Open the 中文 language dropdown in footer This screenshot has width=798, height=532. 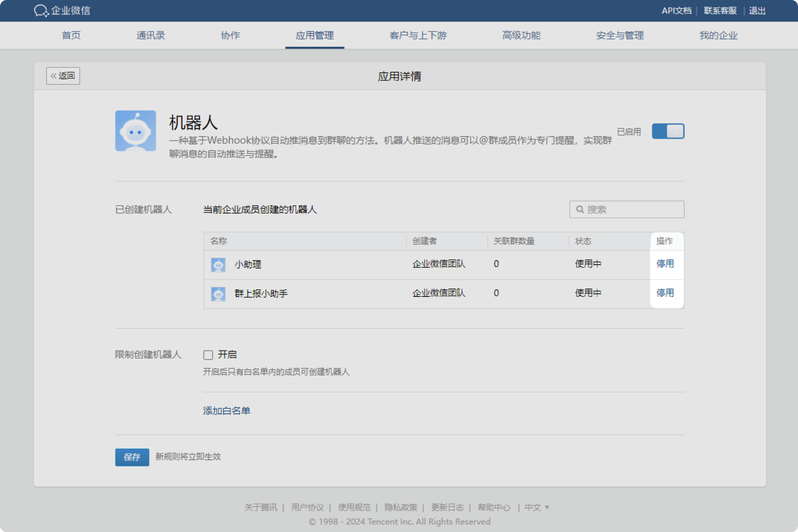pos(537,508)
